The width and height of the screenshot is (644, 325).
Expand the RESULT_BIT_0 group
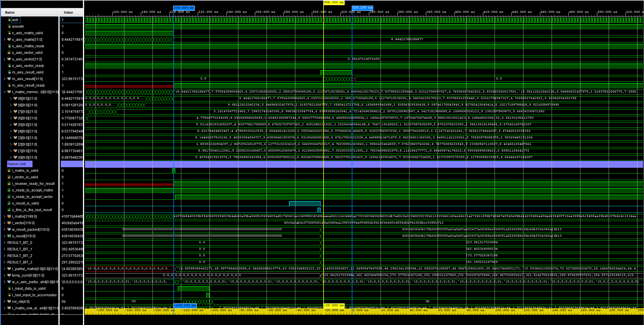tap(4, 243)
